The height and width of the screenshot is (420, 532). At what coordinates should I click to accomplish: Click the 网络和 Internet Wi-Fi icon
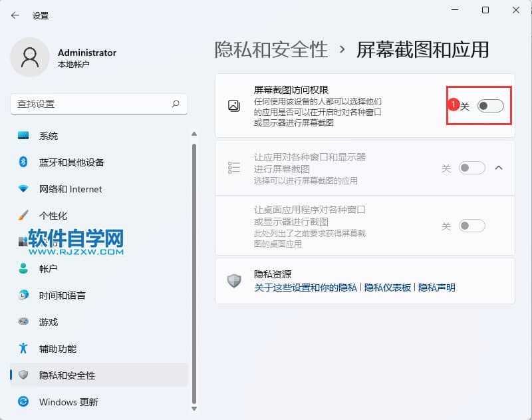click(24, 189)
